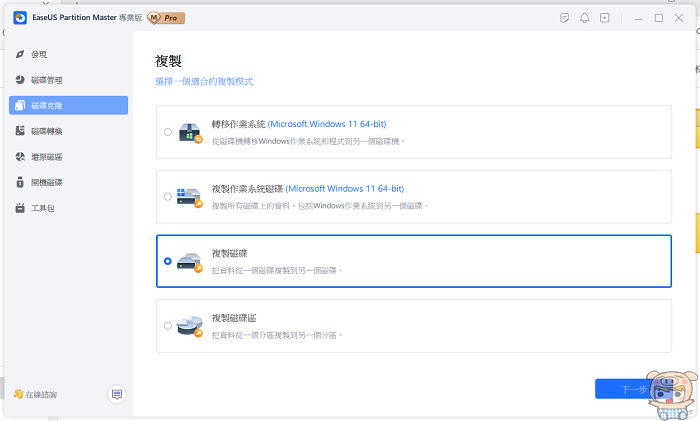Click the clone OS disk icon
Viewport: 700px width, 421px height.
pos(189,197)
